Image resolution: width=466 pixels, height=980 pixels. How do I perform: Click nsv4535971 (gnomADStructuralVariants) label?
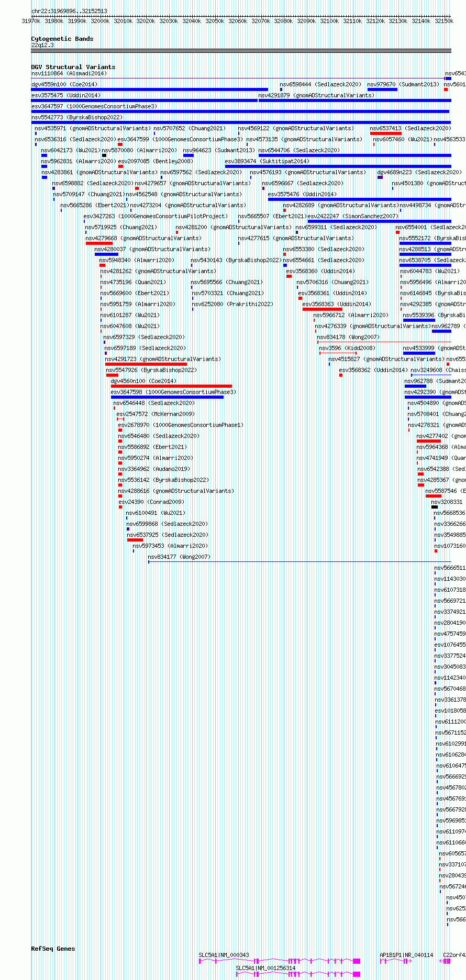(93, 128)
